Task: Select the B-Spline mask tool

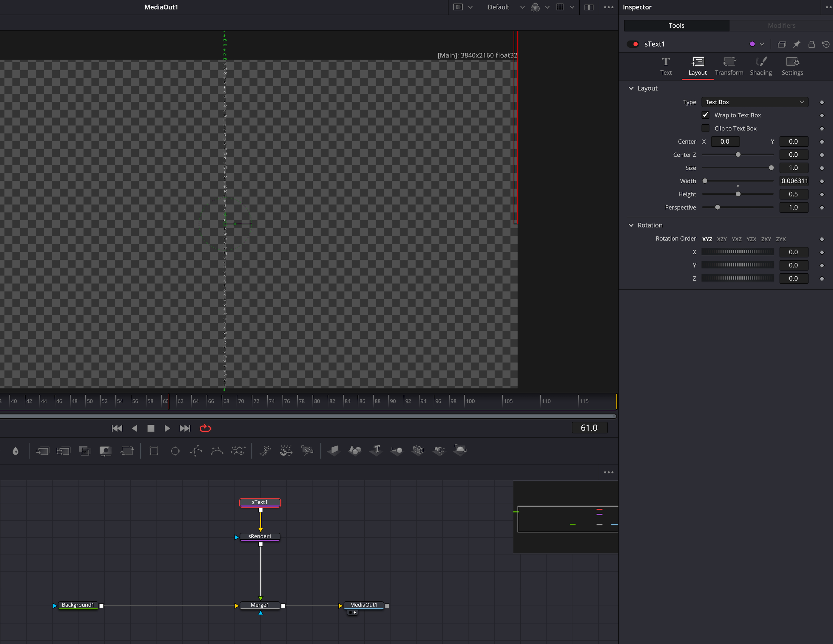Action: [217, 451]
